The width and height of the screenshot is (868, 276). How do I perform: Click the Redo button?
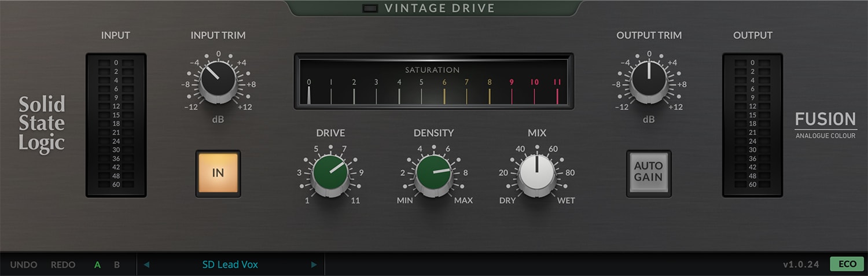point(63,264)
